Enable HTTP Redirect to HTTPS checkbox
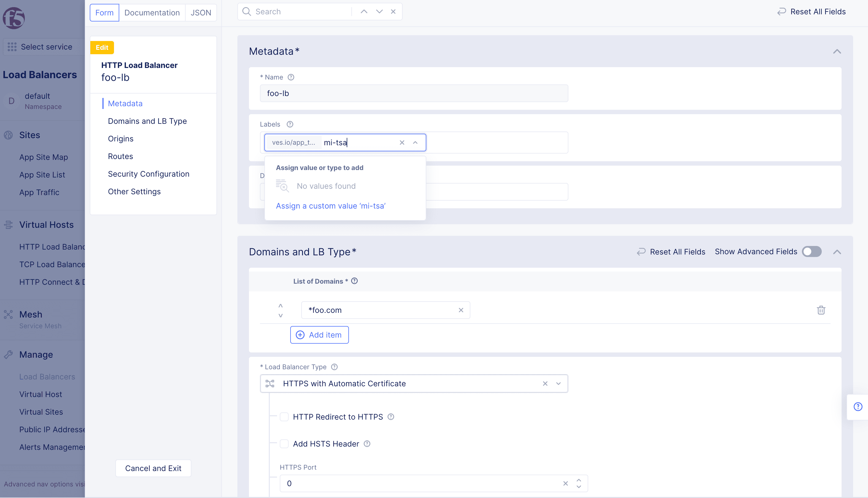 pos(284,416)
